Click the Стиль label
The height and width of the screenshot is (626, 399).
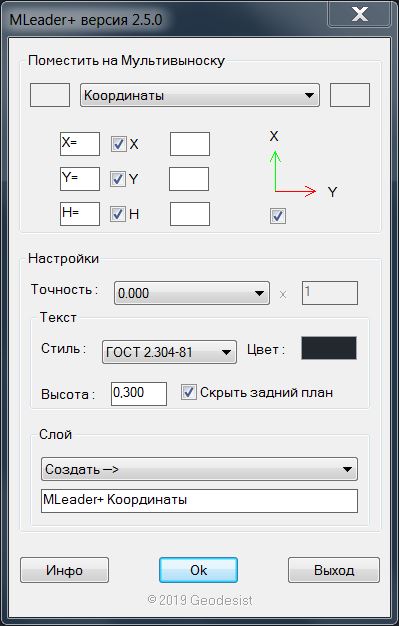click(x=64, y=349)
